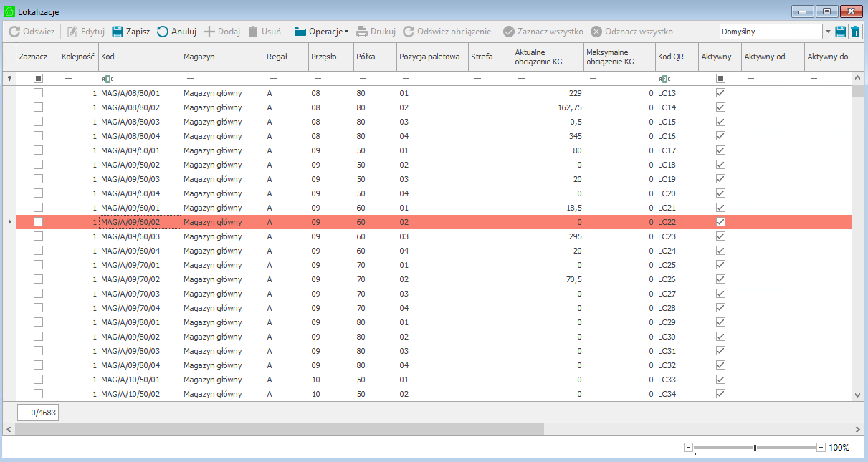Click the filter row pin icon
Image resolution: width=868 pixels, height=462 pixels.
click(x=9, y=78)
